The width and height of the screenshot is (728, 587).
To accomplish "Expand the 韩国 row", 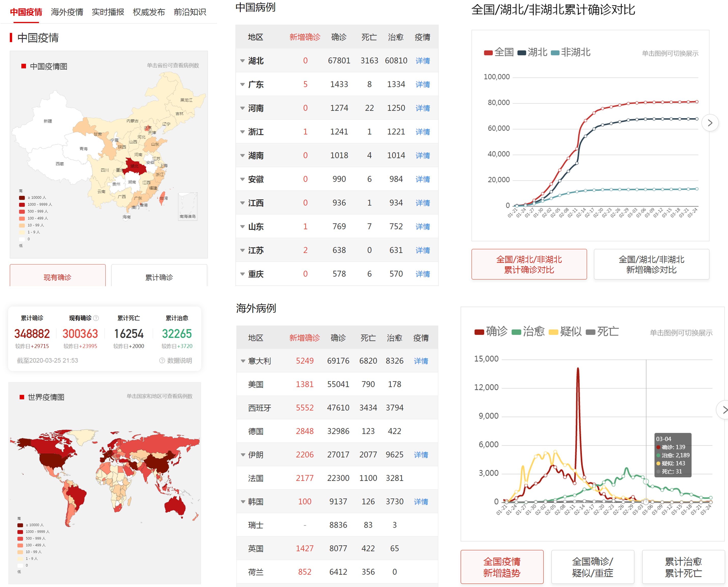I will 243,502.
